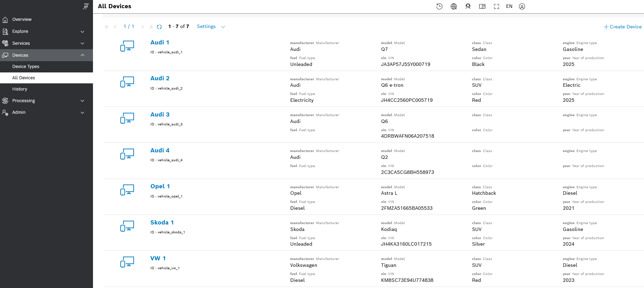This screenshot has height=288, width=644.
Task: Open the history clock icon in header
Action: coord(440,6)
